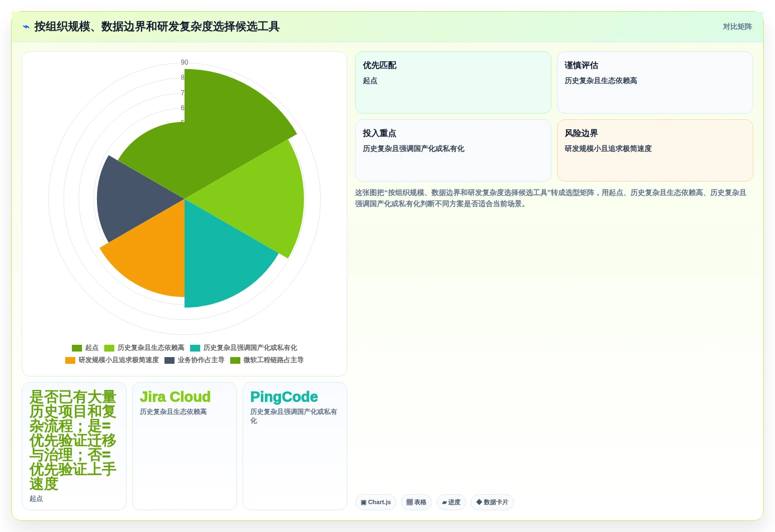This screenshot has width=775, height=532.
Task: Click the main title 按组织规模 heading
Action: pyautogui.click(x=157, y=27)
